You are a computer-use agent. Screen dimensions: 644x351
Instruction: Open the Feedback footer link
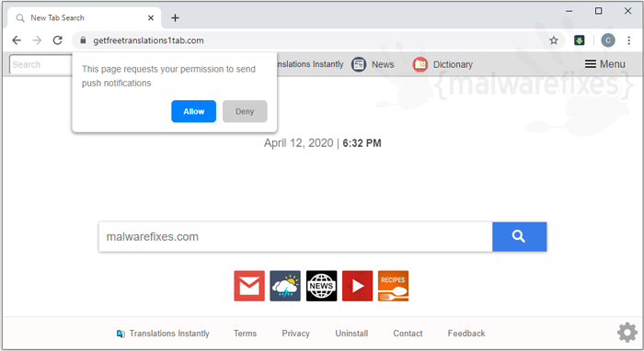tap(466, 334)
